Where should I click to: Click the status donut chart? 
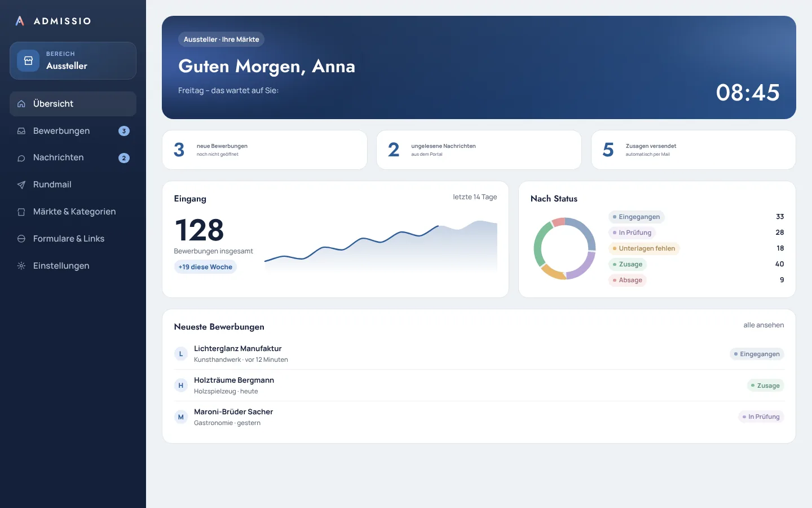564,248
